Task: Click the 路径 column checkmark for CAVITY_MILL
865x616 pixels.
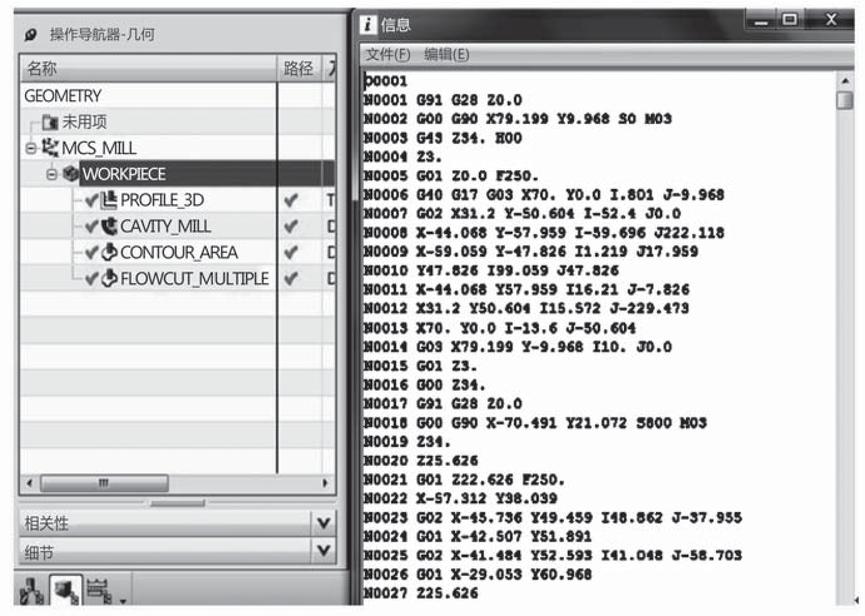Action: click(x=291, y=227)
